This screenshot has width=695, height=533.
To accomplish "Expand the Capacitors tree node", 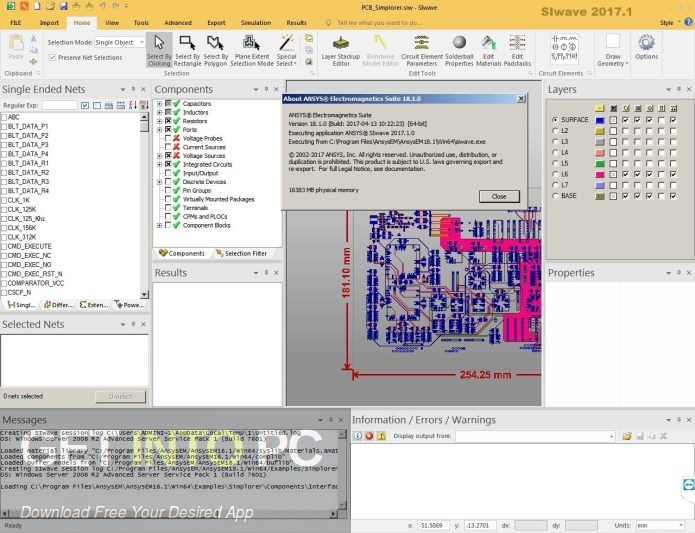I will tap(159, 104).
